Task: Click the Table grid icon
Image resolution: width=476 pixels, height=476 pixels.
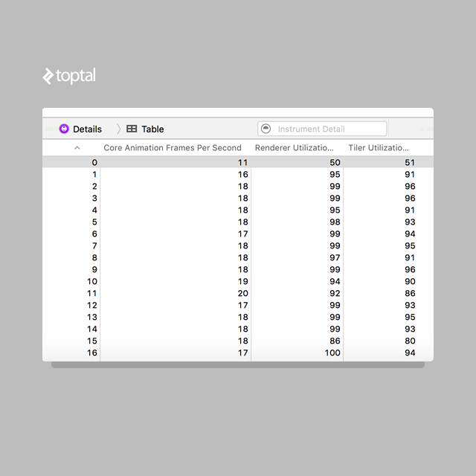Action: tap(132, 129)
